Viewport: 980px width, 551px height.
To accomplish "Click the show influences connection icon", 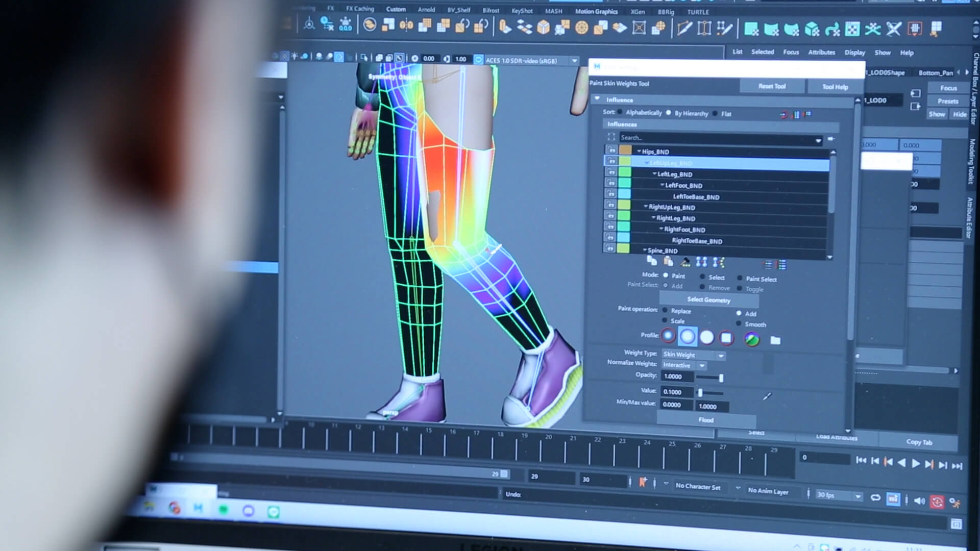I will (x=719, y=263).
